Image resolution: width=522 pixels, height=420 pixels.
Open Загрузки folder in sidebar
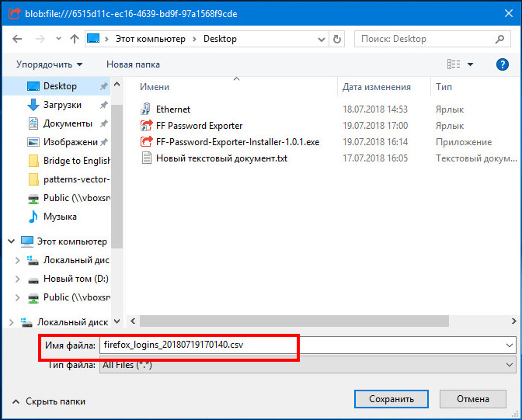pos(61,105)
